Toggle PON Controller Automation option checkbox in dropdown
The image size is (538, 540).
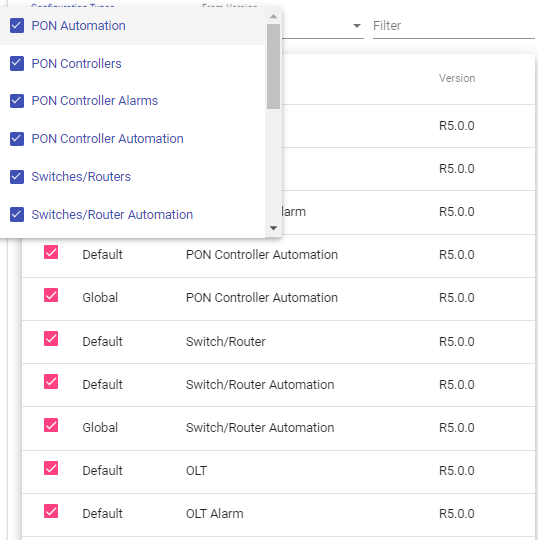(x=17, y=139)
